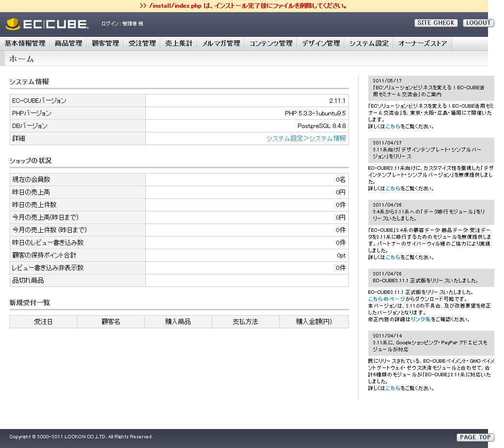The height and width of the screenshot is (448, 504).
Task: Log out using LOGOUT button
Action: pos(478,23)
